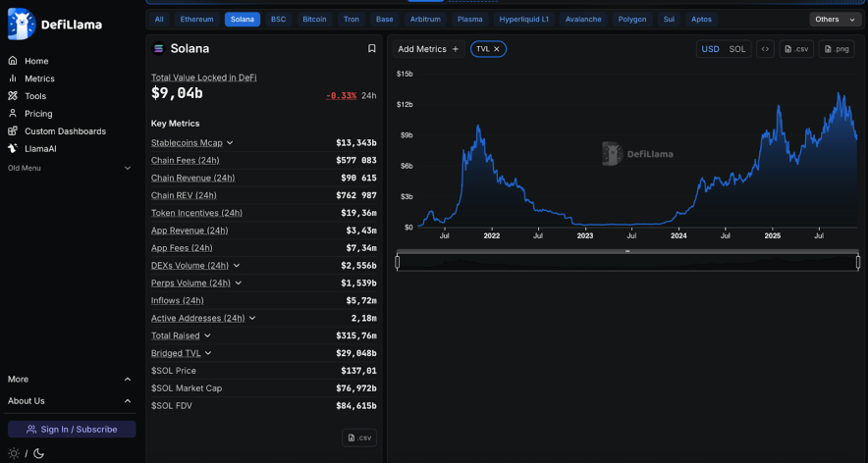The width and height of the screenshot is (868, 463).
Task: Open Metrics in the sidebar
Action: point(39,78)
